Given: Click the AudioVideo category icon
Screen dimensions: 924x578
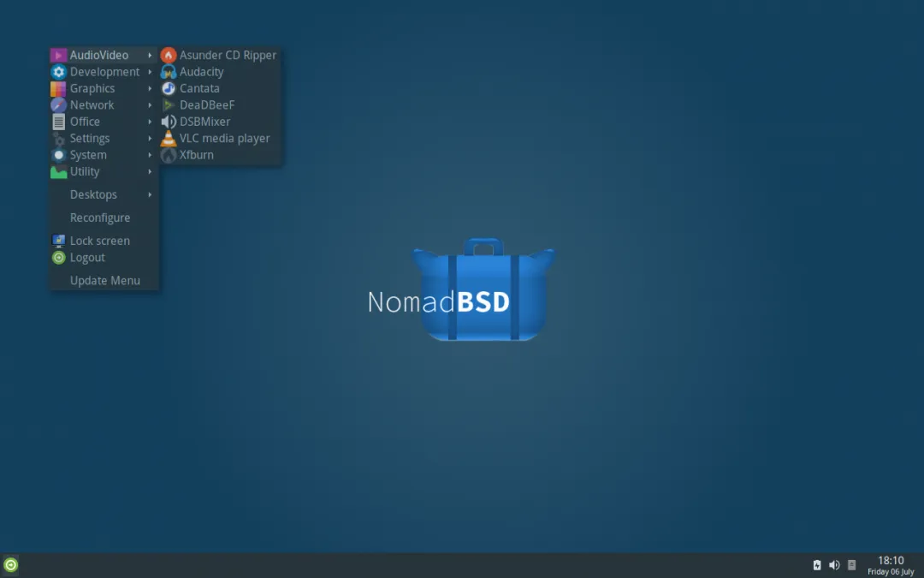Looking at the screenshot, I should point(58,55).
